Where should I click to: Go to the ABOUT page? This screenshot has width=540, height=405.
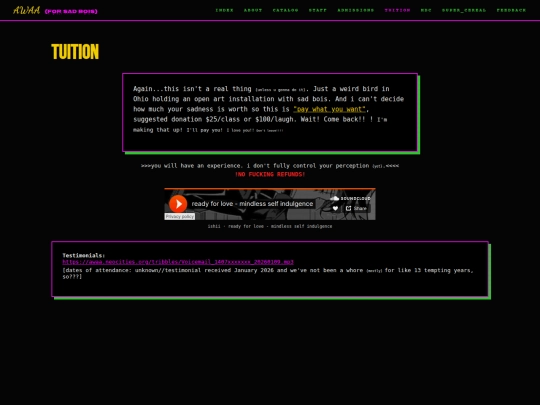click(x=253, y=10)
